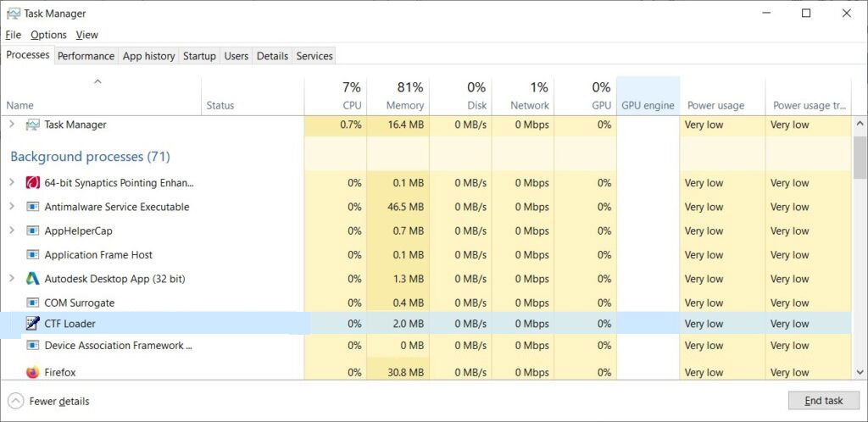868x422 pixels.
Task: Select the Firefox process name
Action: [60, 373]
